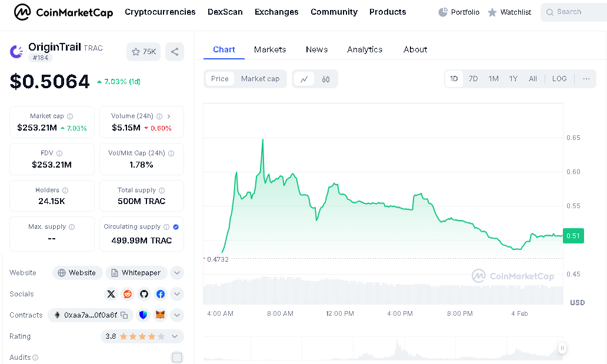The height and width of the screenshot is (364, 607).
Task: Add token to MetaMask fox icon
Action: click(x=160, y=315)
